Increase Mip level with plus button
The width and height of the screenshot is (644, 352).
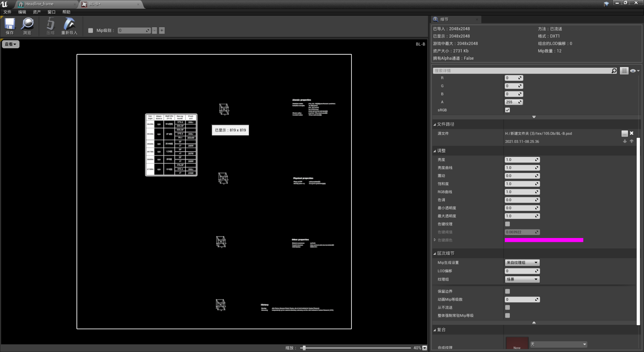coord(162,31)
